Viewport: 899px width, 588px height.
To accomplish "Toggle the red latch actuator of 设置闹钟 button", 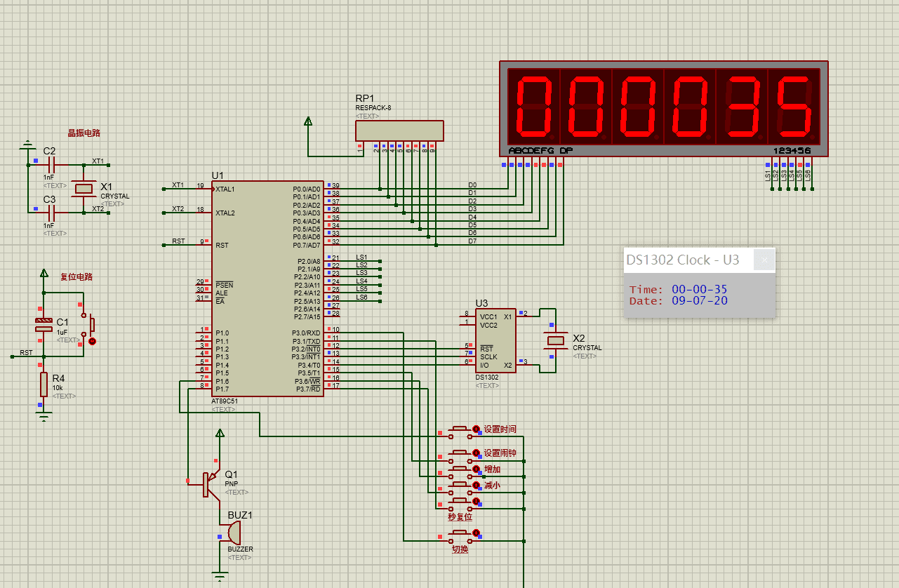I will pos(476,453).
